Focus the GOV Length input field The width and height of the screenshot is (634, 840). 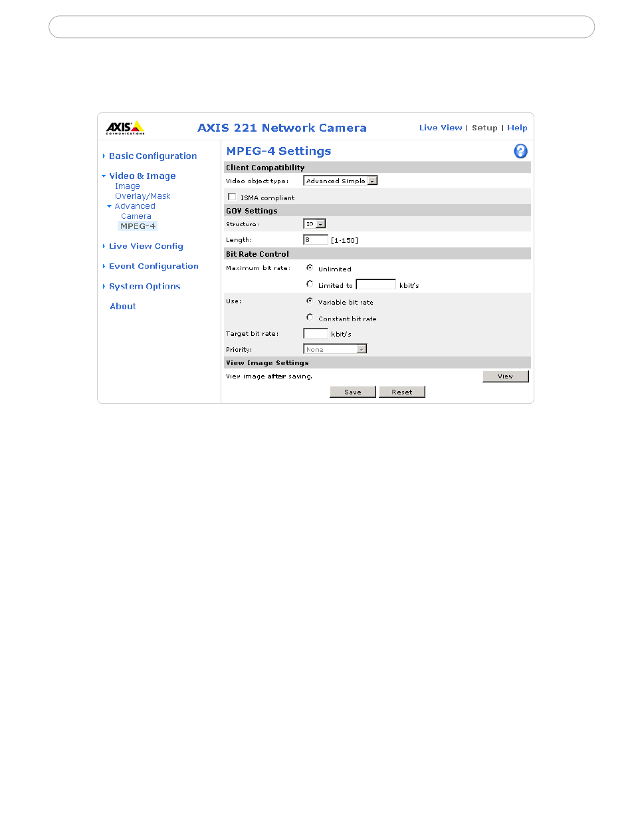[x=316, y=240]
